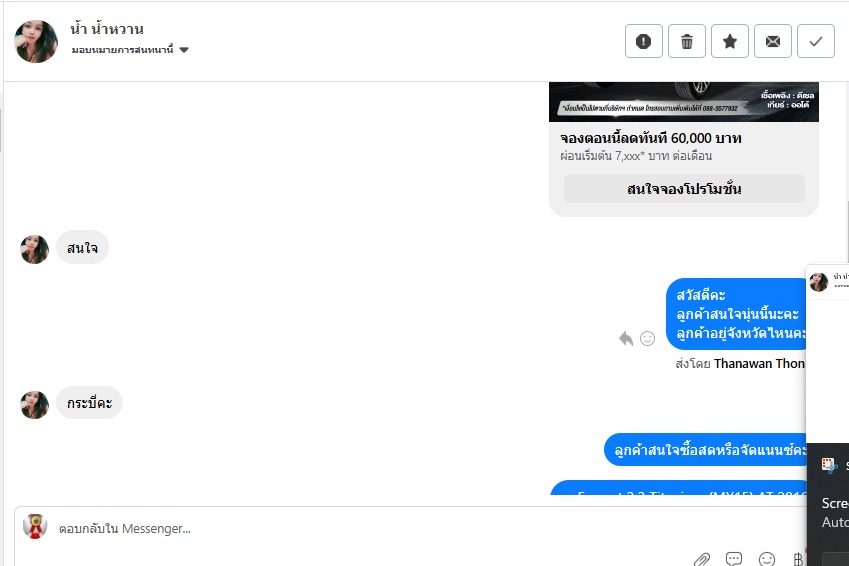Reply to the สวัสดีคะ message with arrow

click(x=626, y=339)
